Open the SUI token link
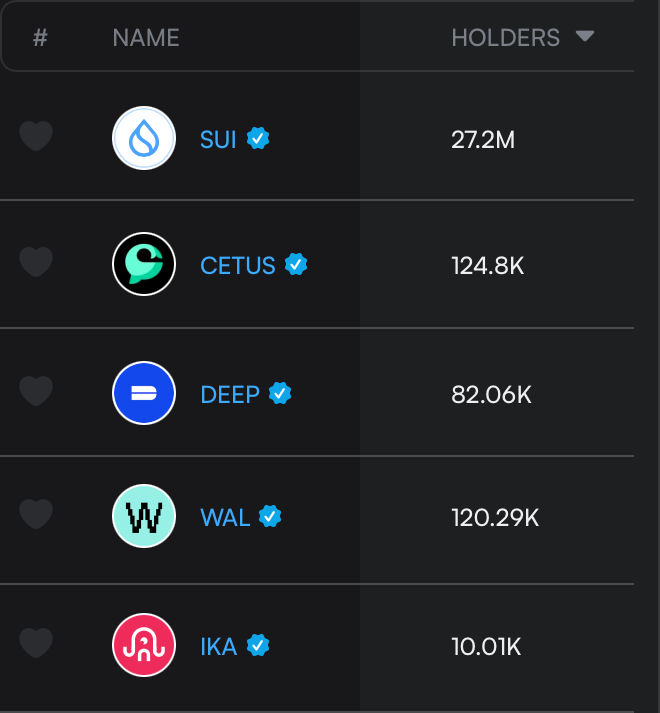 (x=218, y=139)
